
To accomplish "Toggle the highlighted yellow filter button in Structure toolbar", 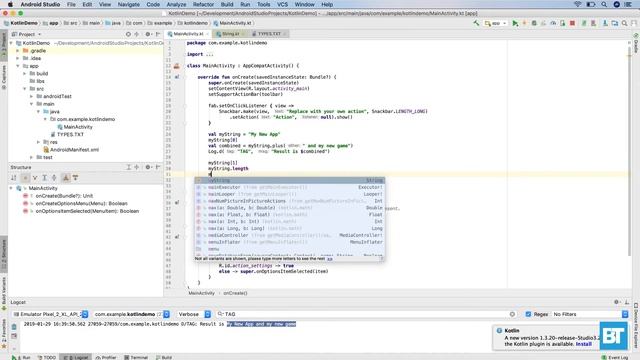I will 25,178.
